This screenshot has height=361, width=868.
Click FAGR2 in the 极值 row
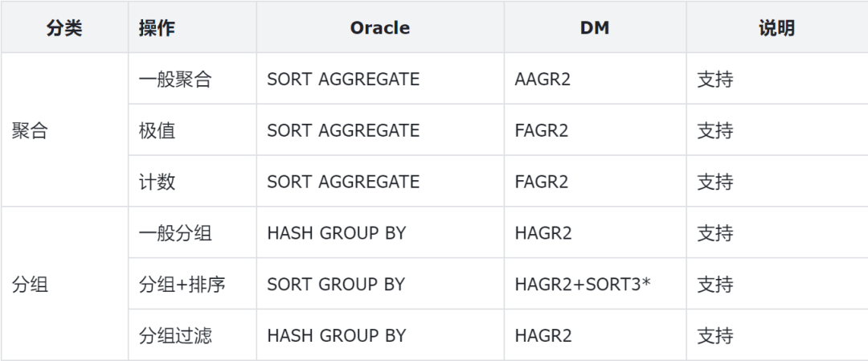(x=542, y=131)
